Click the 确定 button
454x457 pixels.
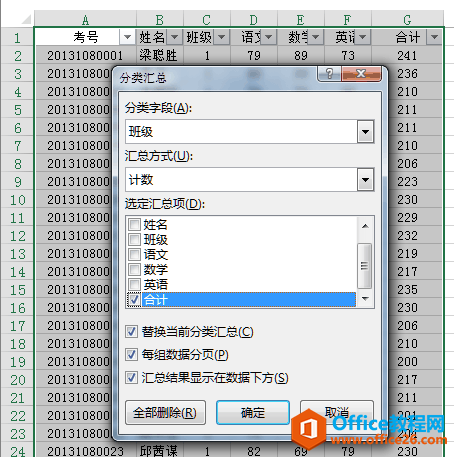(x=253, y=413)
